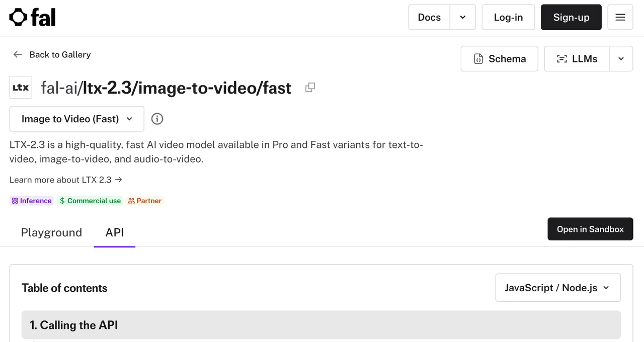Viewport: 644px width, 342px height.
Task: Open the Image to Video (Fast) dropdown
Action: pyautogui.click(x=77, y=119)
